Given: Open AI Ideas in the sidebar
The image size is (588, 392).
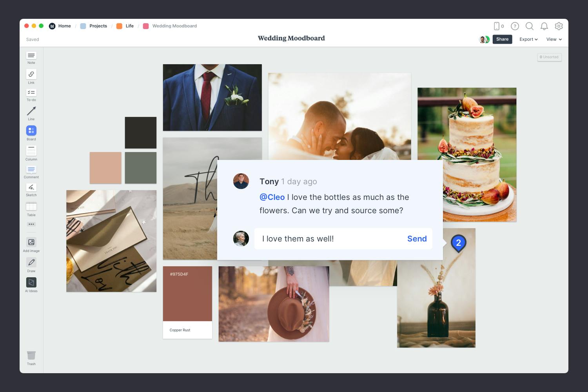Looking at the screenshot, I should (x=31, y=283).
